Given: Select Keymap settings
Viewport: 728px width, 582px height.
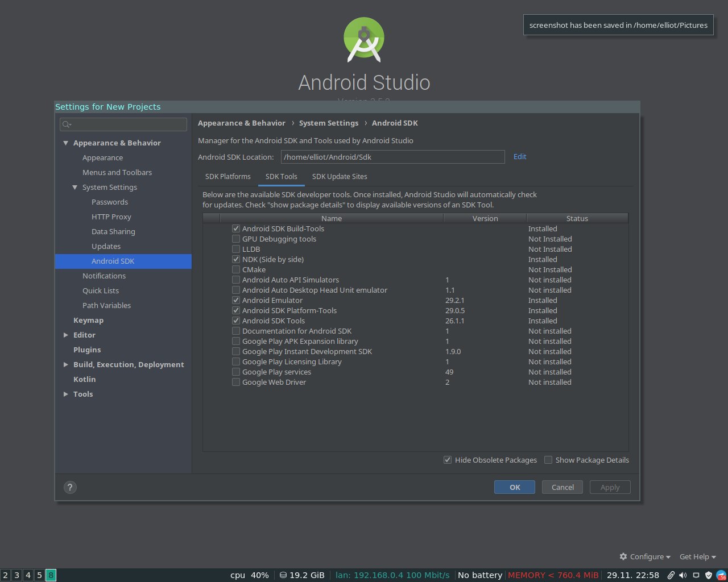Looking at the screenshot, I should click(88, 320).
